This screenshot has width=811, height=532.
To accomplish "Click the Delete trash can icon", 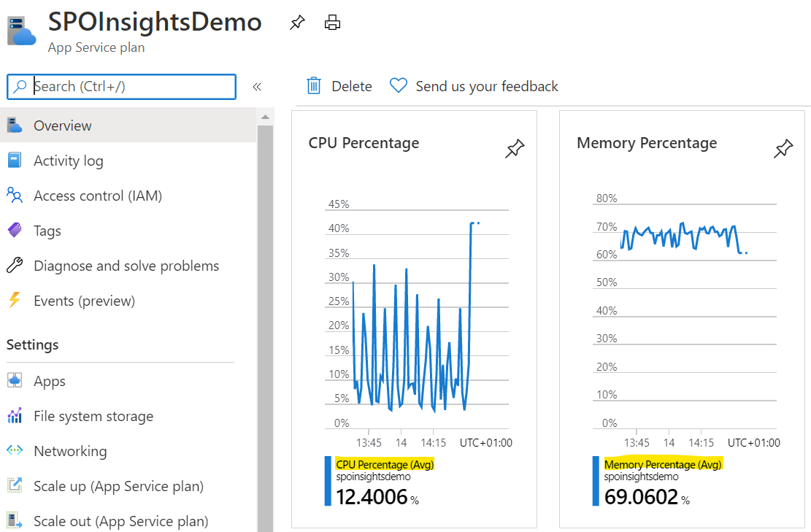I will [313, 86].
